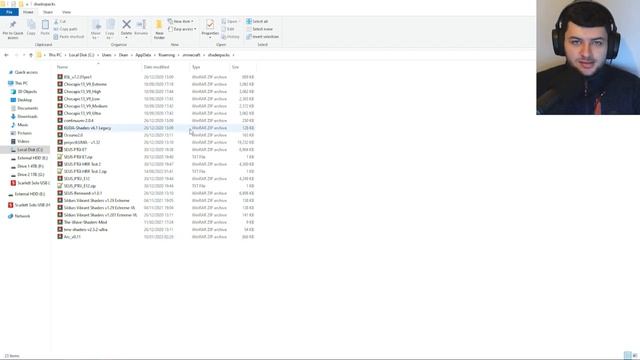Image resolution: width=640 pixels, height=360 pixels.
Task: Sort by the Type column header
Action: click(210, 67)
